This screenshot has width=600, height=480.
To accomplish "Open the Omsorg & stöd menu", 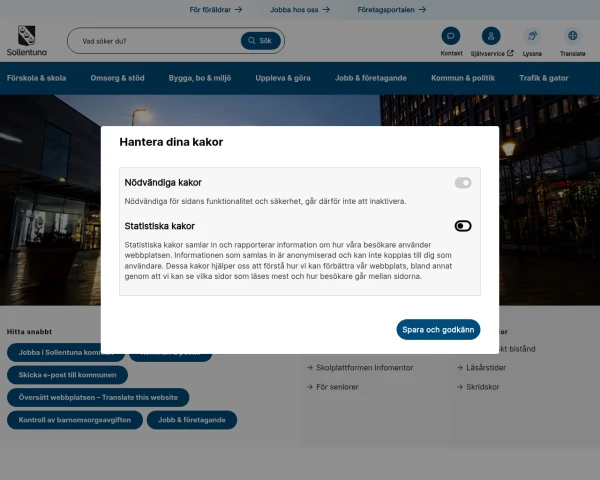I will (x=117, y=77).
